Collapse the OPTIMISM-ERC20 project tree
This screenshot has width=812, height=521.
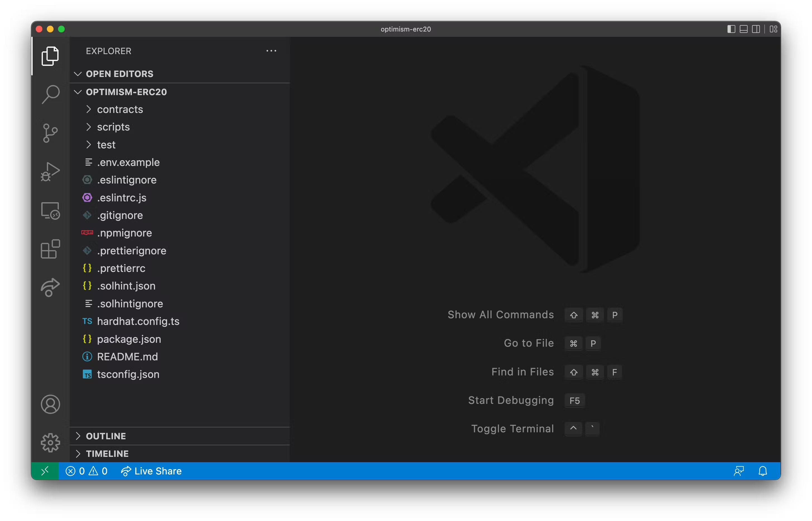click(126, 92)
